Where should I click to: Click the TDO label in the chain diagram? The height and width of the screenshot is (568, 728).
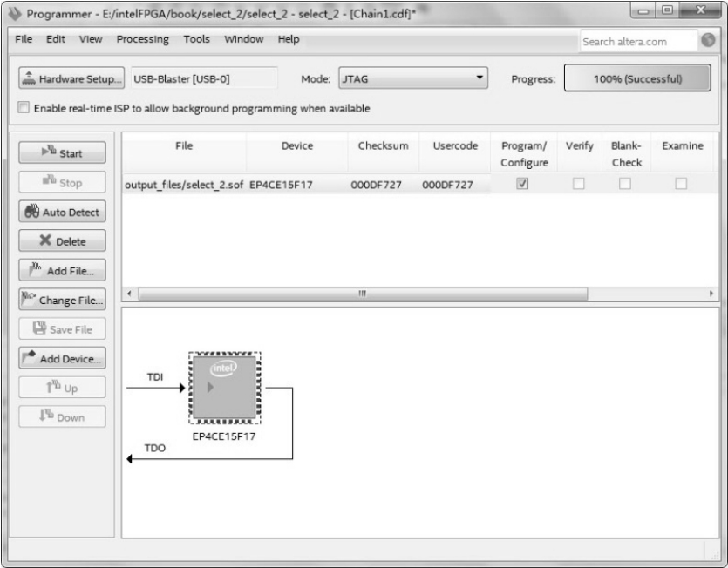coord(154,448)
